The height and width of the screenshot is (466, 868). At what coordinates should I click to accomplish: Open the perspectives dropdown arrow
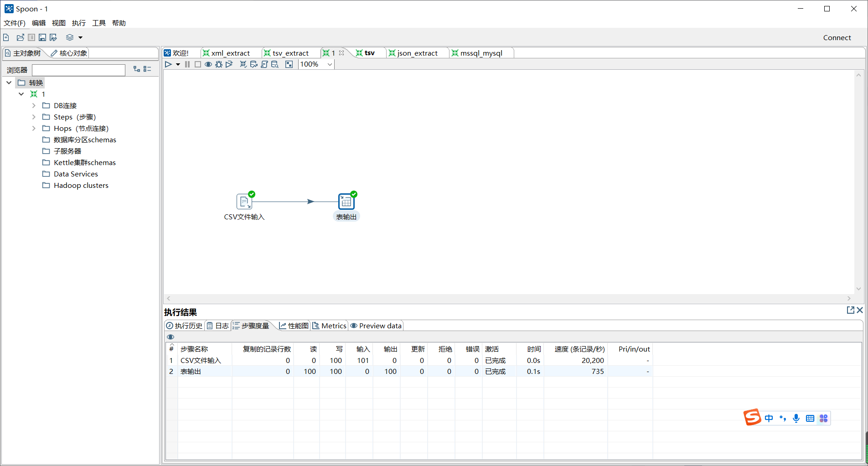pos(81,38)
